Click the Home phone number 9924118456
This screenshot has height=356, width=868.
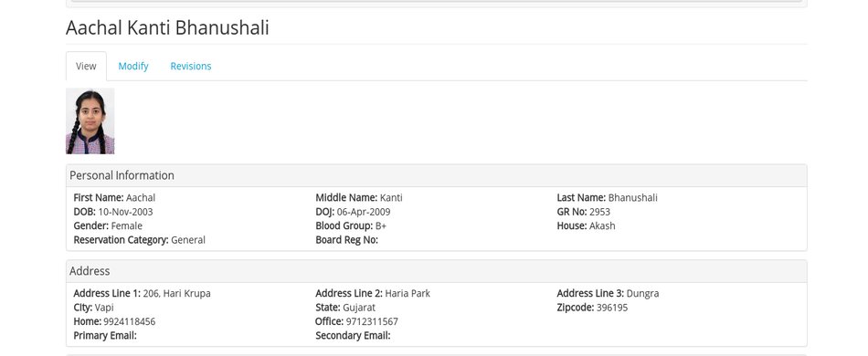pos(130,321)
